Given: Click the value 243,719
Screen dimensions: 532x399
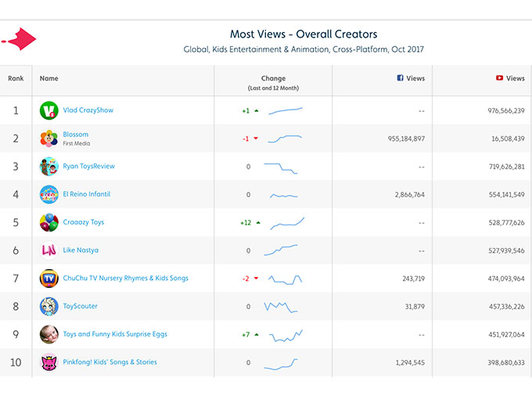Looking at the screenshot, I should pos(414,279).
